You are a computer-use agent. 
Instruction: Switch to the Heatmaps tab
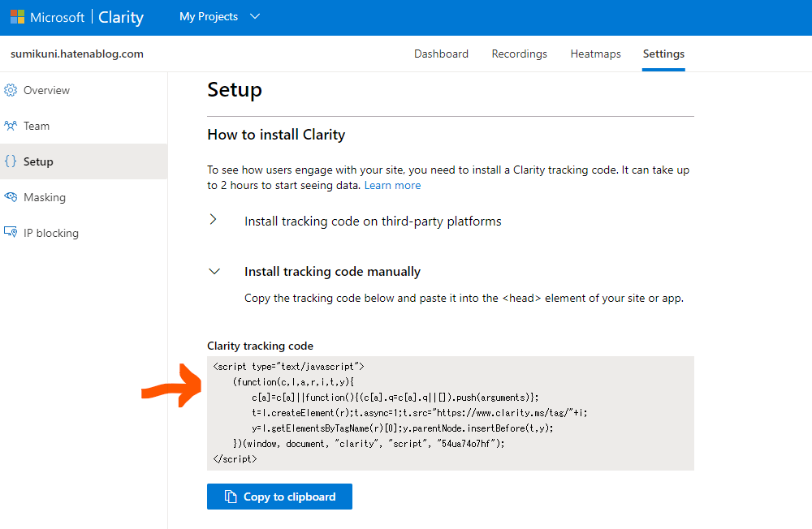tap(595, 54)
